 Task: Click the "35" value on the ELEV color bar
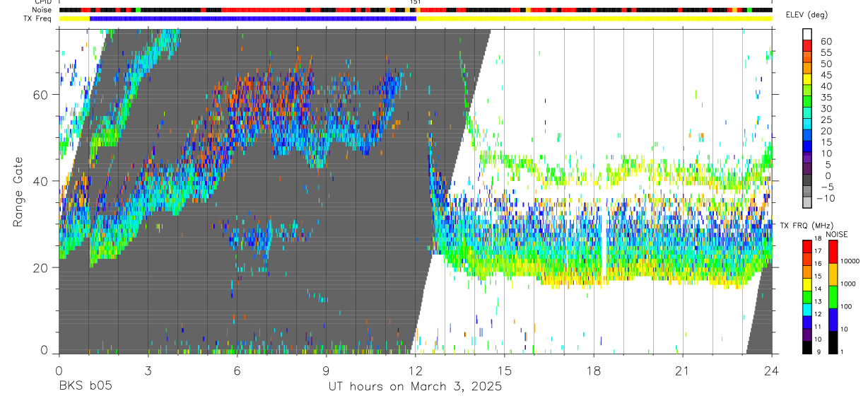[x=825, y=97]
